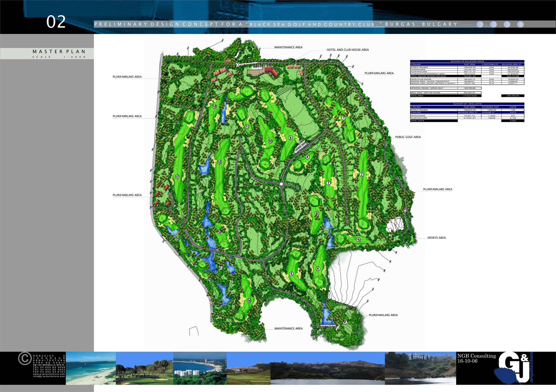Click the '% EDIFICABILITY' column header

coord(490,64)
